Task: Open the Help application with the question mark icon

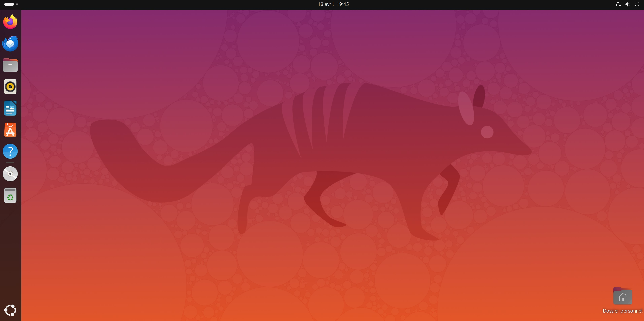Action: tap(10, 151)
